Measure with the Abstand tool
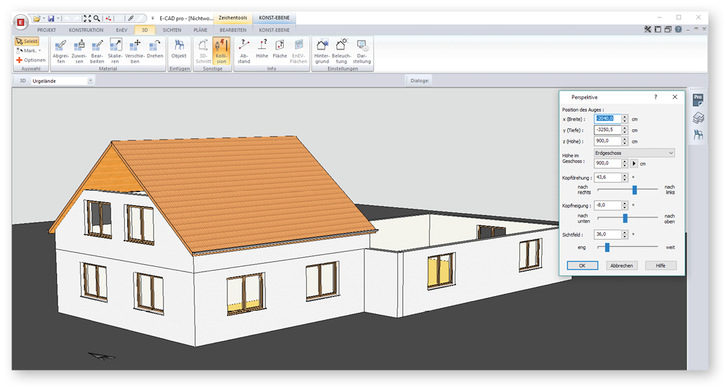This screenshot has width=728, height=390. (x=244, y=51)
